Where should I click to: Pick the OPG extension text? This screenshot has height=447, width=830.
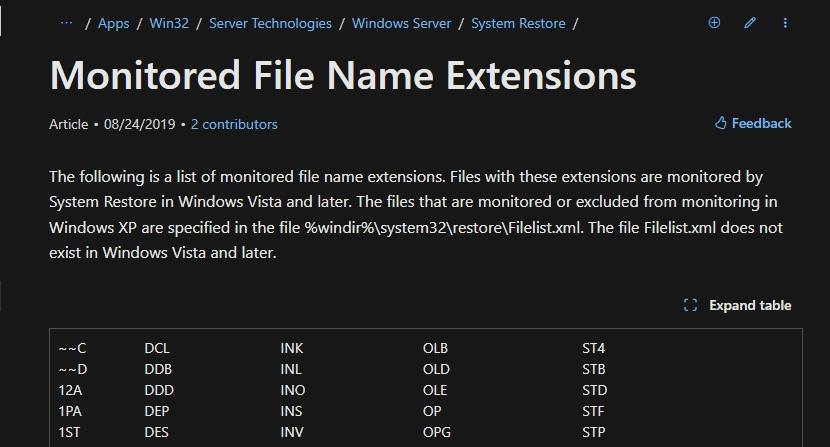pyautogui.click(x=437, y=432)
